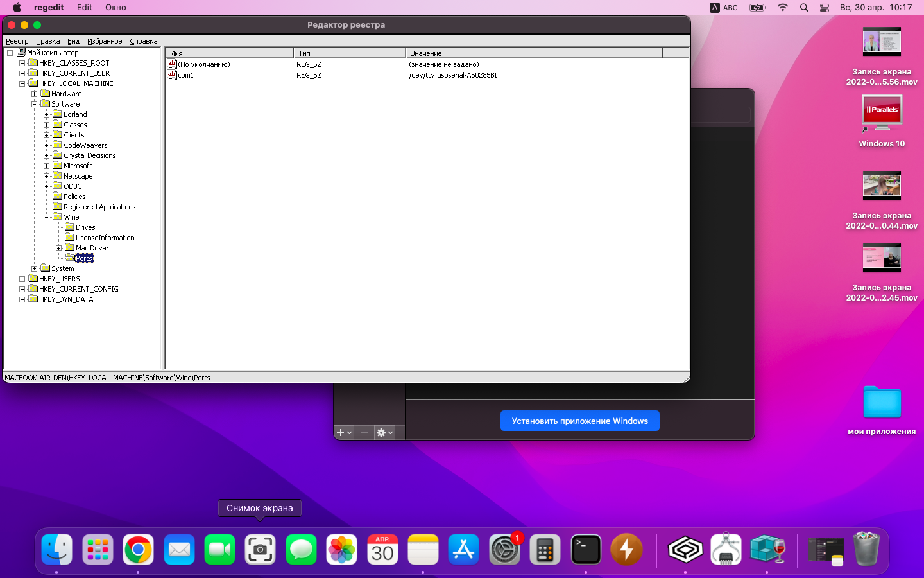Open the Избранное menu
The width and height of the screenshot is (924, 578).
(x=105, y=41)
